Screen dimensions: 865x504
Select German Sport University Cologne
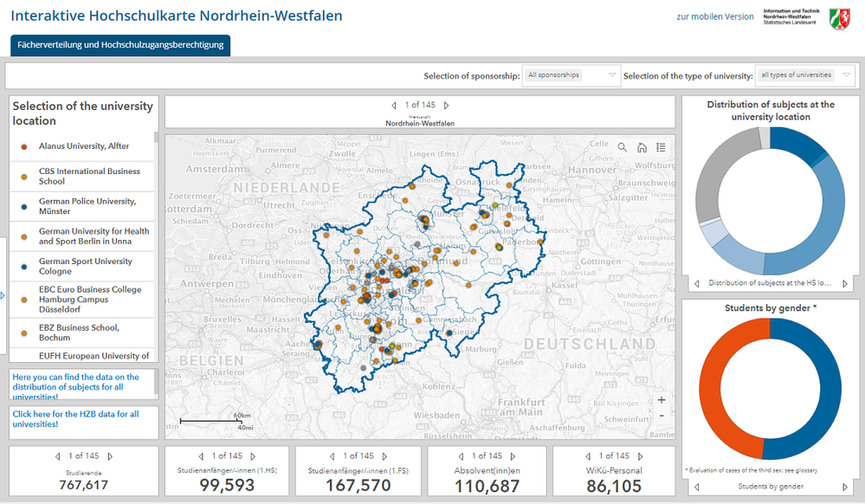82,266
